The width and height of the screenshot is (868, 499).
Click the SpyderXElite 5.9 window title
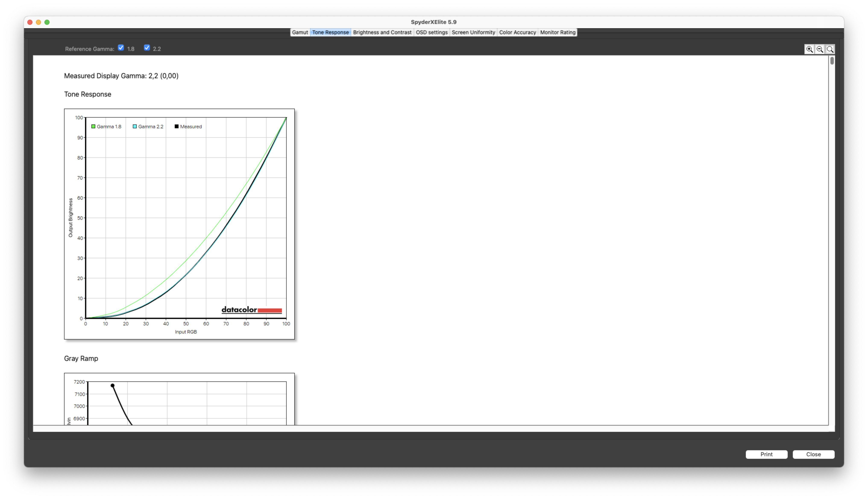point(434,22)
